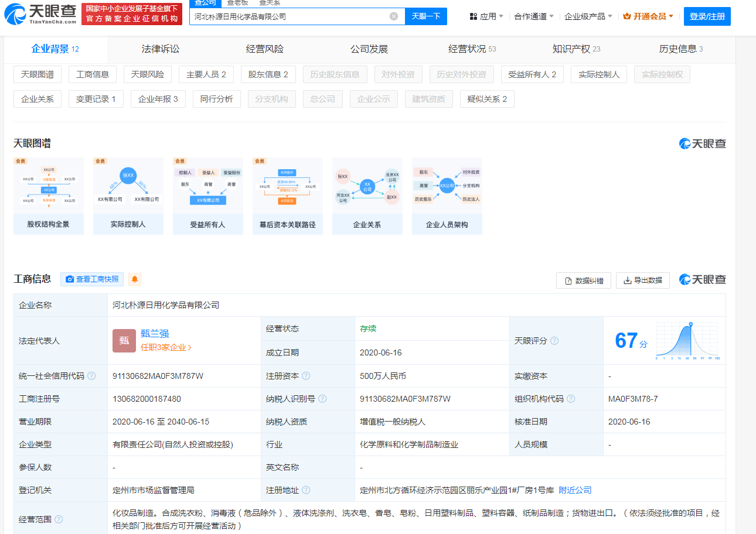This screenshot has height=534, width=756.
Task: Click the 化学原料和化学制品制造业 industry value
Action: tap(409, 444)
